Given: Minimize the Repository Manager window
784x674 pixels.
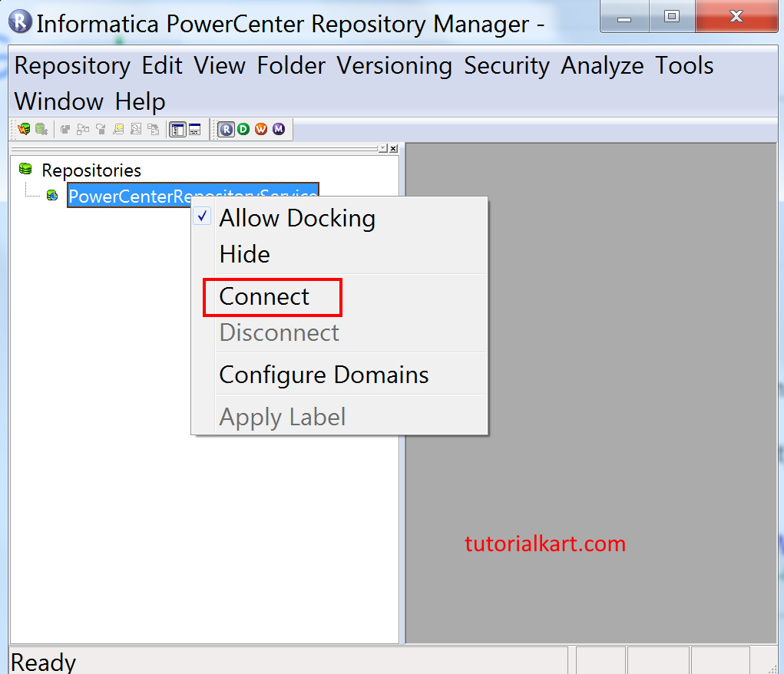Looking at the screenshot, I should click(x=624, y=17).
